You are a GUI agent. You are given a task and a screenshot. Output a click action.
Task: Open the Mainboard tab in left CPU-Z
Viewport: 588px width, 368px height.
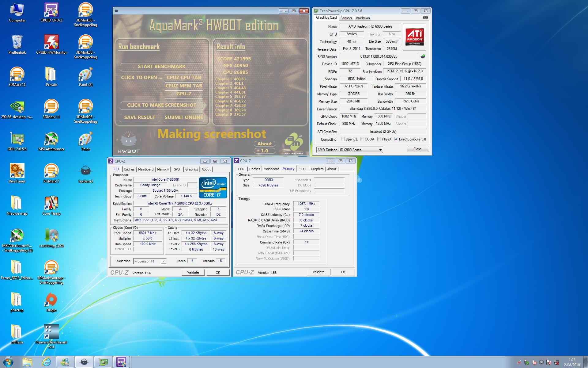click(146, 169)
